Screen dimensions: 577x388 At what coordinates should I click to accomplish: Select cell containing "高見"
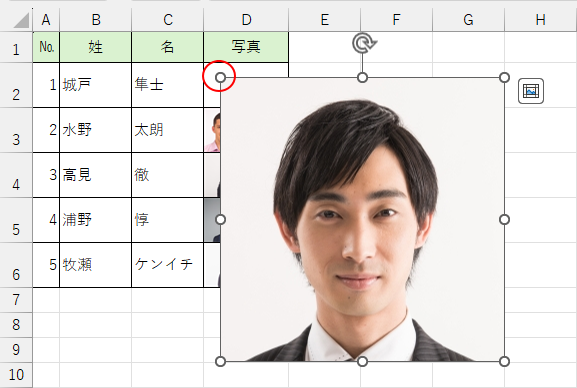pos(95,175)
